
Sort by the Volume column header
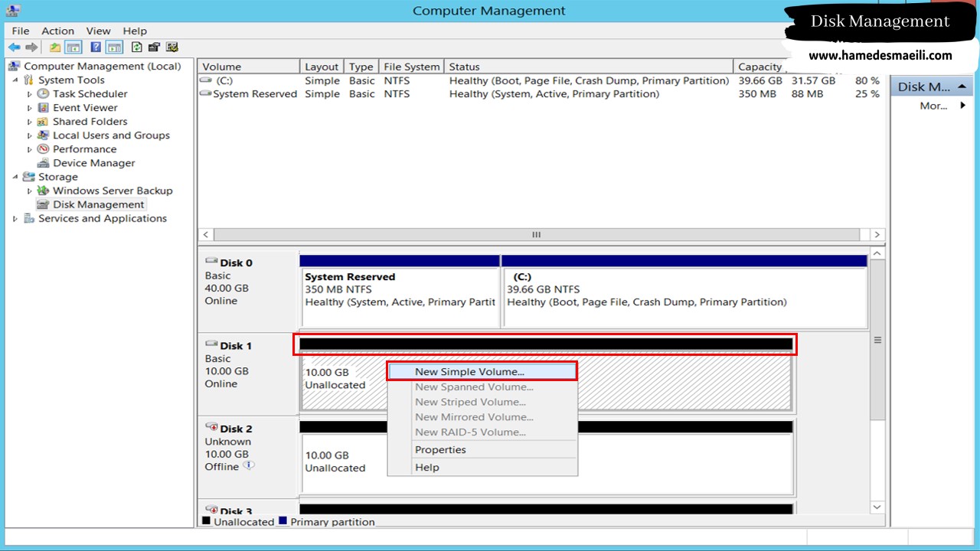249,67
